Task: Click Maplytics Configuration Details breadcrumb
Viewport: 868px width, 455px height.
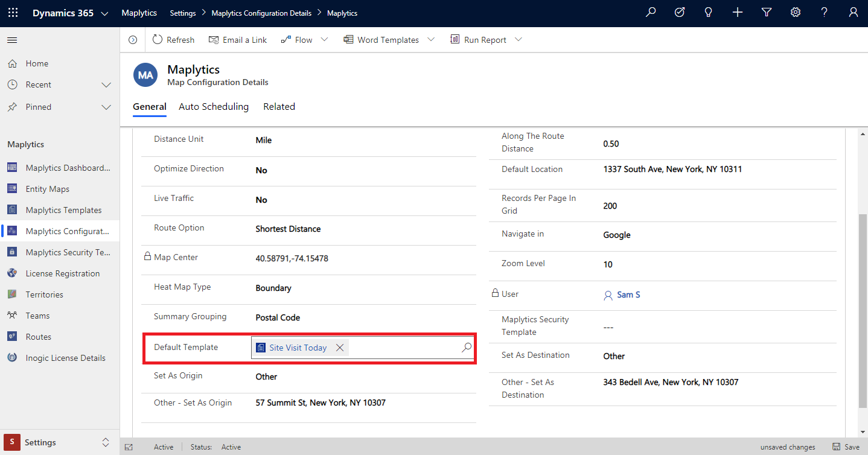Action: pos(261,13)
